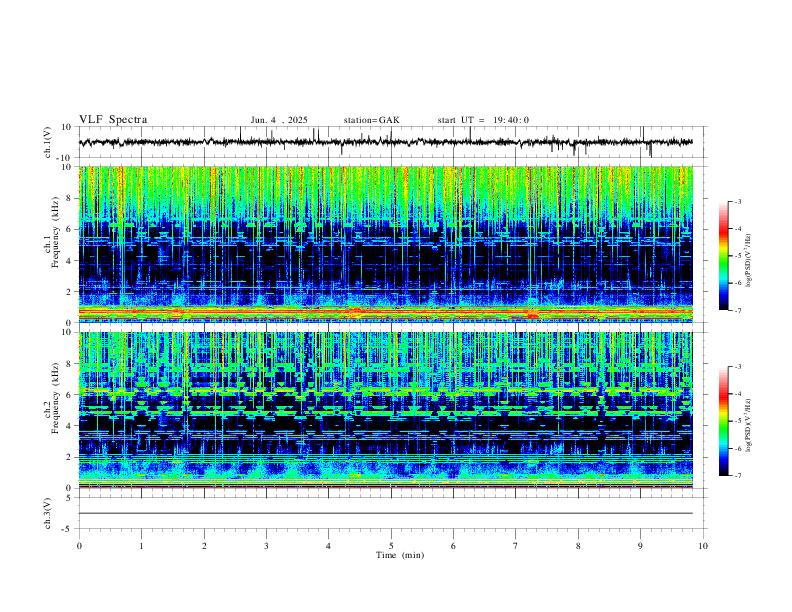Click the "ch.1(V)" waveform axis label
The height and width of the screenshot is (612, 792).
[48, 142]
